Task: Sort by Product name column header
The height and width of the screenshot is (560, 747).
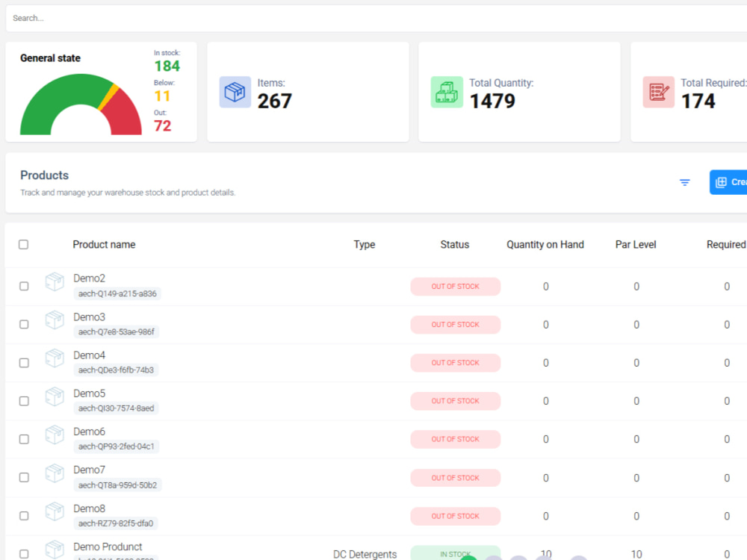Action: 104,244
